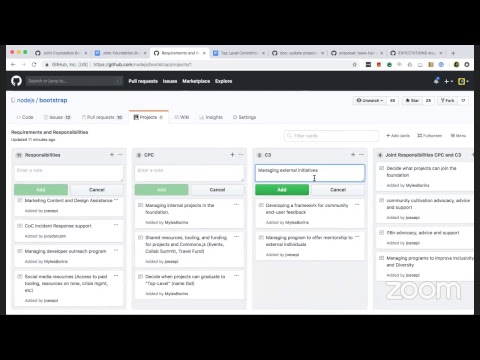480x360 pixels.
Task: Open options for Managing developer outreach program card
Action: 116,250
